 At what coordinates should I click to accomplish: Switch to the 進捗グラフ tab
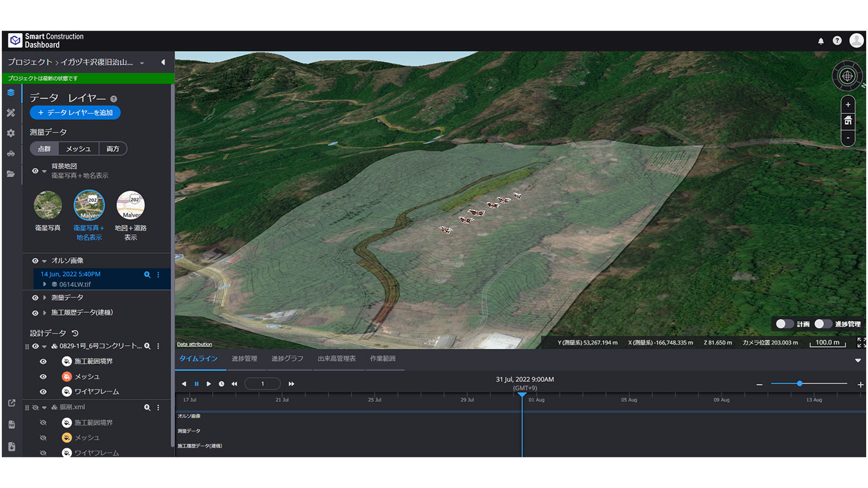pyautogui.click(x=287, y=359)
